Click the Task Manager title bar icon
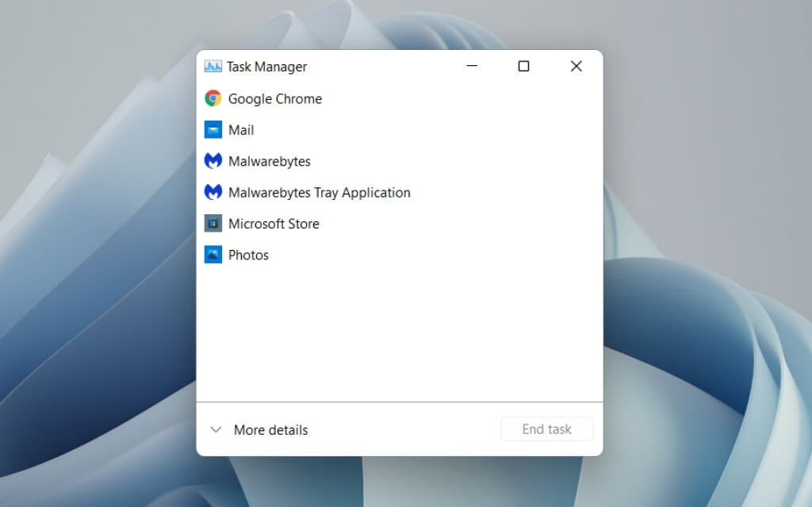The image size is (812, 507). tap(213, 67)
